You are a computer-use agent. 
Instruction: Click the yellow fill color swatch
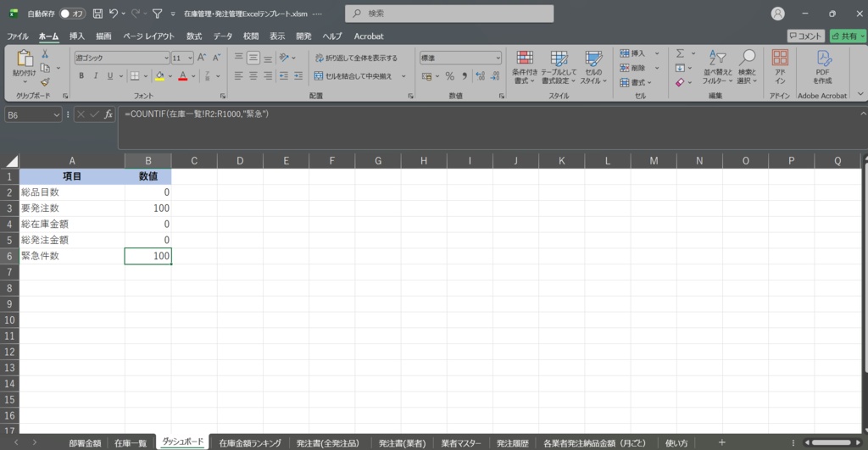pyautogui.click(x=159, y=75)
